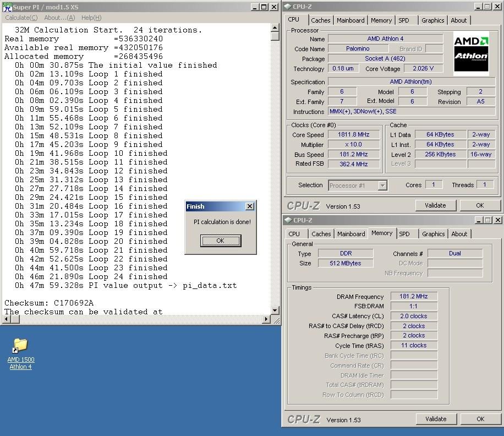This screenshot has width=504, height=436.
Task: Click the Core Voltage value 2.026 V
Action: tap(423, 68)
